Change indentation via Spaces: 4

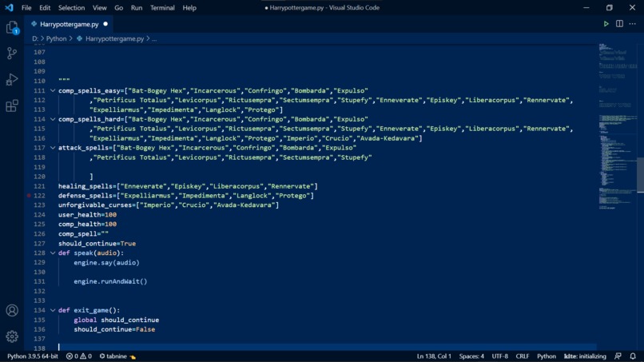pos(471,356)
